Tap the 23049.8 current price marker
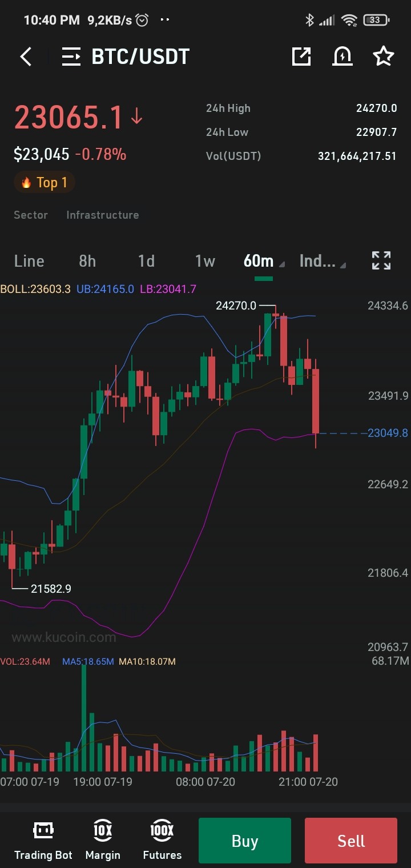 point(388,433)
